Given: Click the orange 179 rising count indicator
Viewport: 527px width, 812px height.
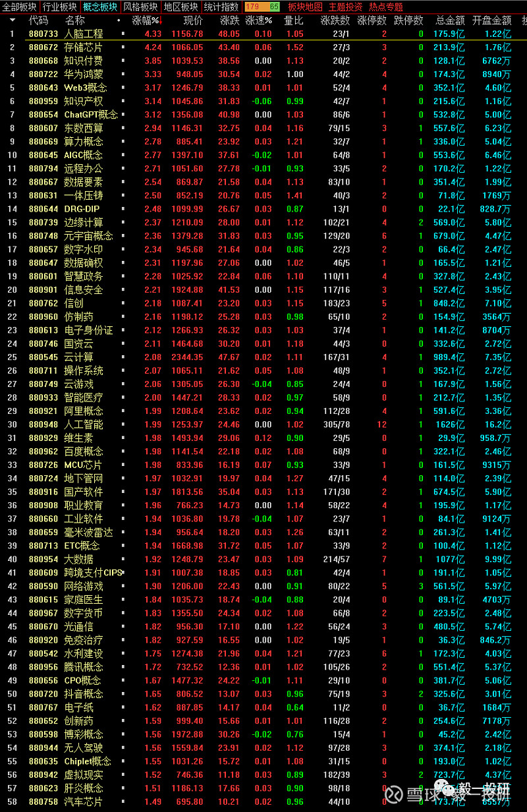Looking at the screenshot, I should click(x=252, y=7).
